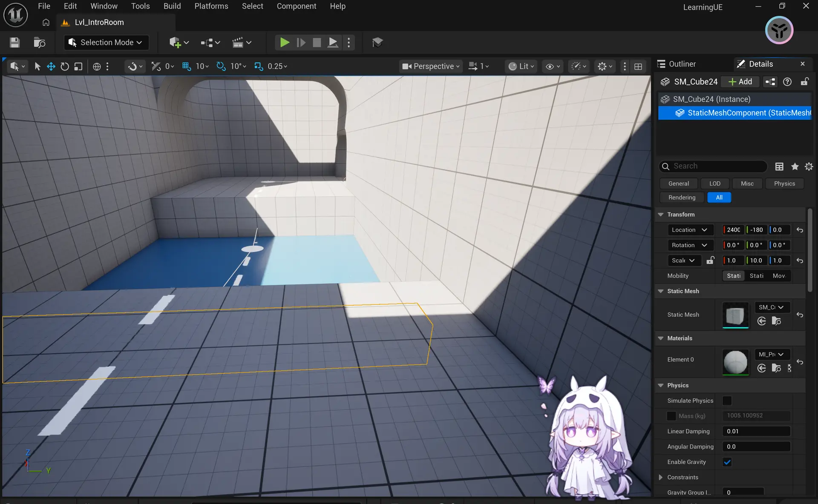Viewport: 818px width, 504px height.
Task: Toggle rotation snapping icon
Action: point(221,66)
